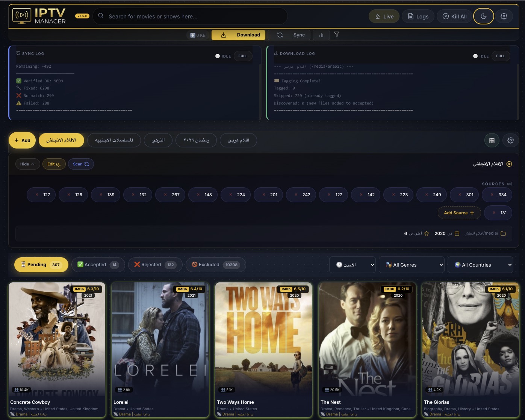Click the Sources broadcast icon
The width and height of the screenshot is (525, 420).
click(x=510, y=184)
